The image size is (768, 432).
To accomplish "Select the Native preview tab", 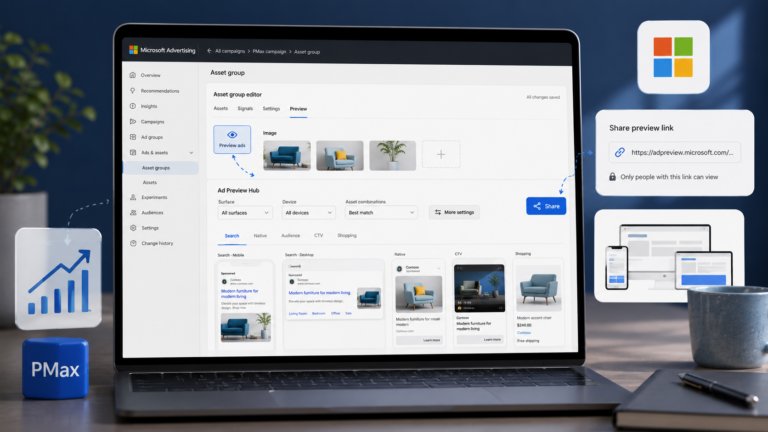I will tap(260, 236).
